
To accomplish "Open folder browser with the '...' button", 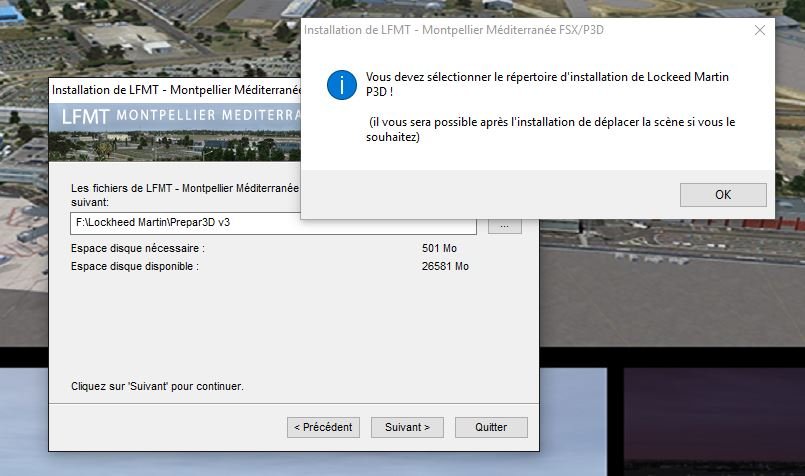I will tap(504, 226).
